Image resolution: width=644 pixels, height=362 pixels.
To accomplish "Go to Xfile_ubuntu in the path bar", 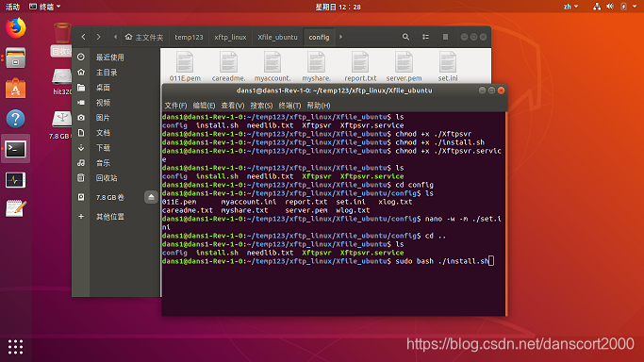I will click(x=277, y=37).
